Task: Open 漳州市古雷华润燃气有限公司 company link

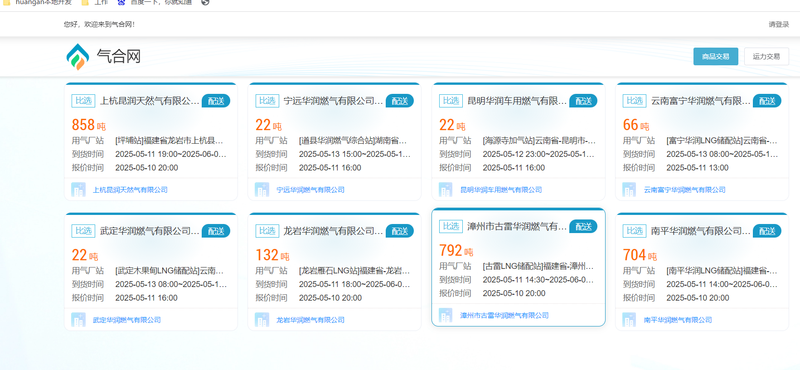Action: (x=504, y=315)
